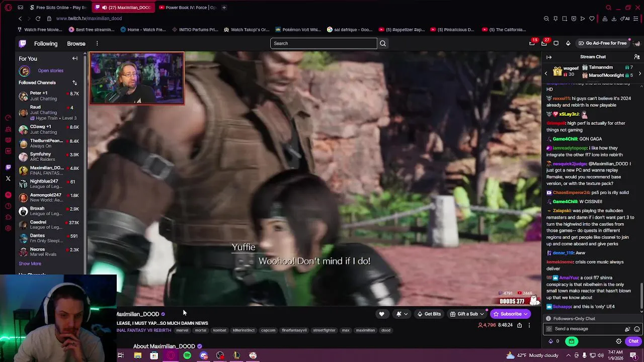Image resolution: width=644 pixels, height=362 pixels.
Task: Open notification settings dropdown bell
Action: point(402,314)
